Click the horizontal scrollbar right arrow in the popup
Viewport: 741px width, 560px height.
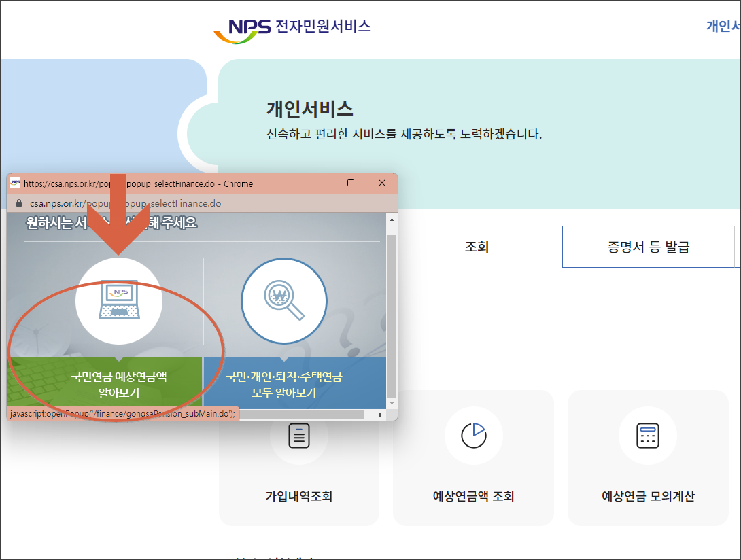[x=379, y=414]
